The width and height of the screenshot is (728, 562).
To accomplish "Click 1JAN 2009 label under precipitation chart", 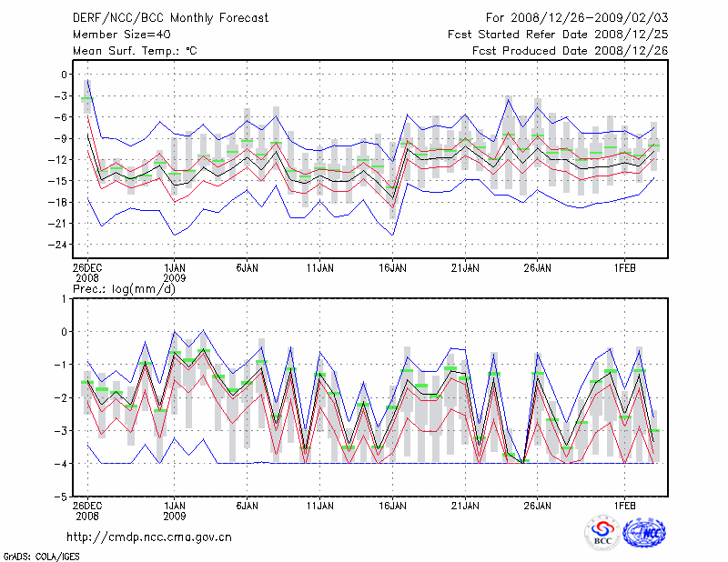I will click(x=175, y=509).
